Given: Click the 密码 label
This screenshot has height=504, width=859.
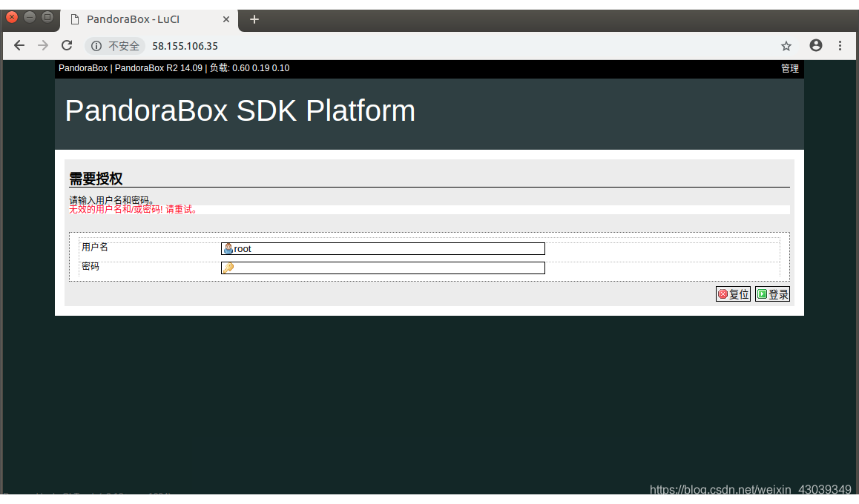Looking at the screenshot, I should [90, 267].
